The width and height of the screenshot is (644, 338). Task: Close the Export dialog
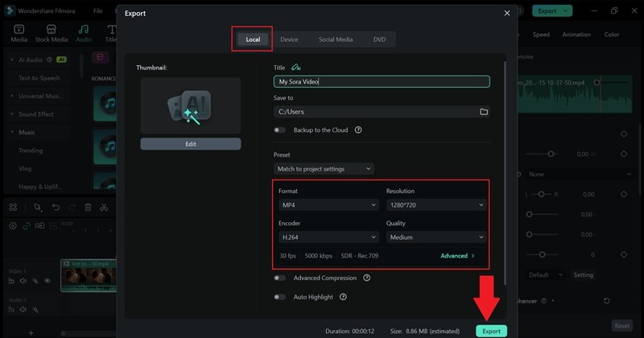pos(507,13)
